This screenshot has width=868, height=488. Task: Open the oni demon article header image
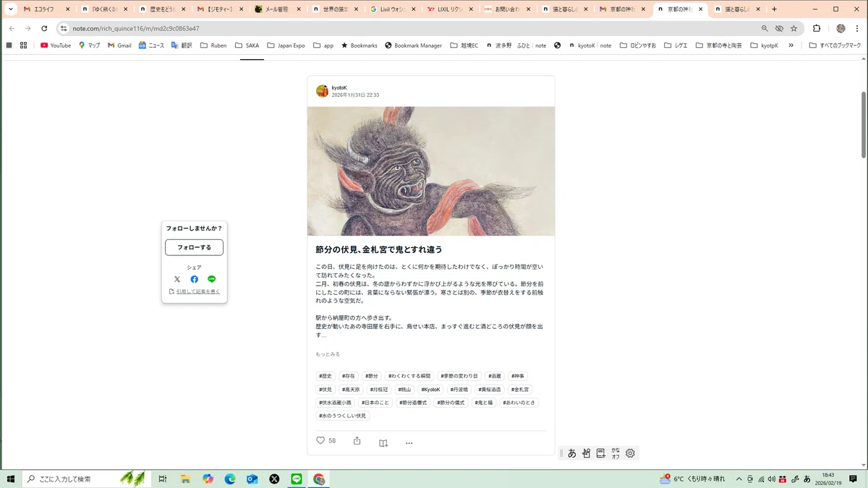point(431,171)
